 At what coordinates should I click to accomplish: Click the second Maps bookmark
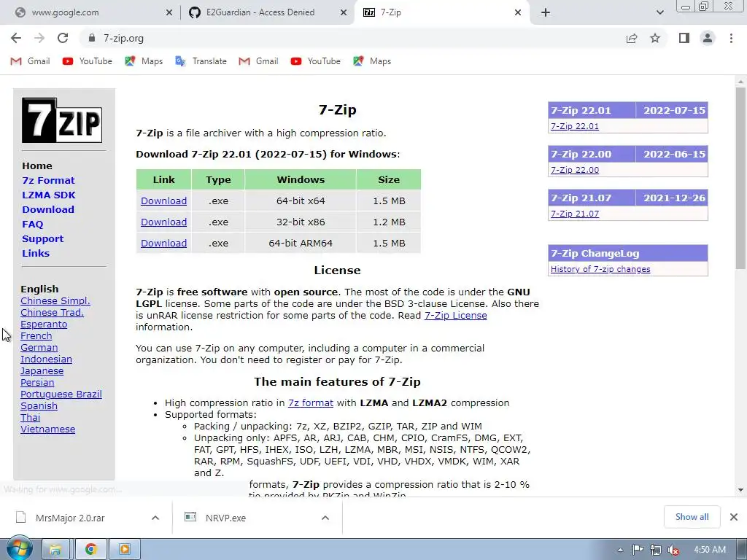pyautogui.click(x=372, y=61)
